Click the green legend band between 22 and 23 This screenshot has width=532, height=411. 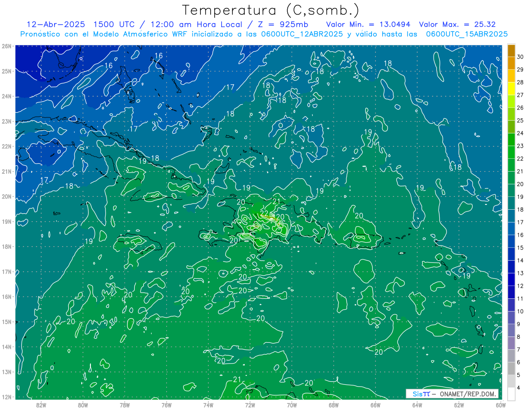click(x=511, y=152)
